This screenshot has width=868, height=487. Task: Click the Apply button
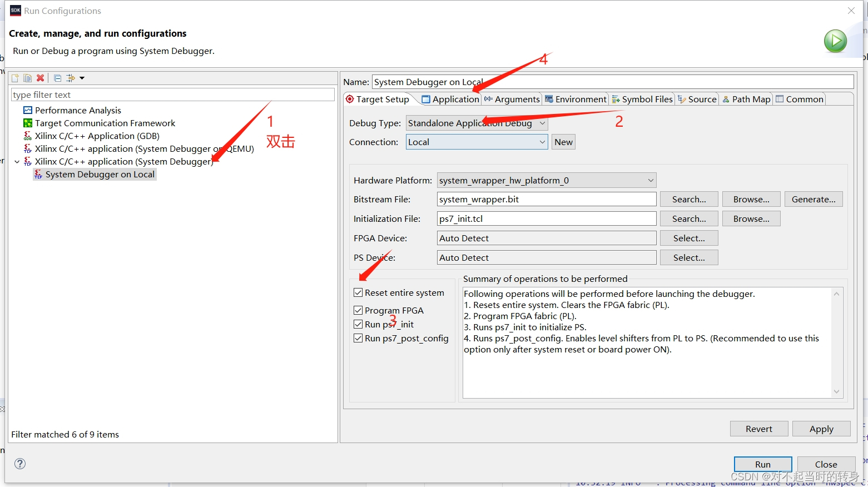[821, 429]
